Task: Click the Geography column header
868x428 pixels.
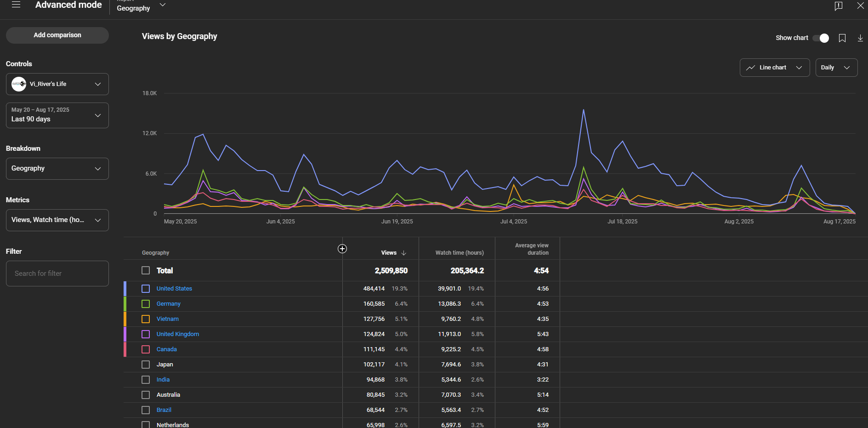Action: pos(155,253)
